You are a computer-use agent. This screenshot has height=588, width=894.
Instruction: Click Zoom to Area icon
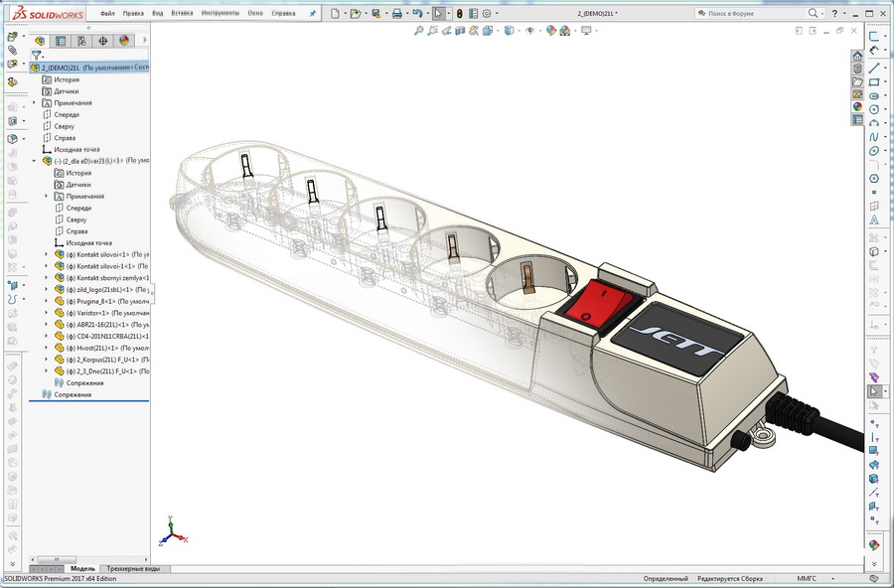click(432, 31)
